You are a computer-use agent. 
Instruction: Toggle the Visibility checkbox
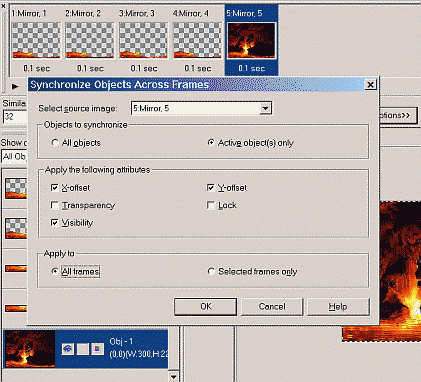(x=55, y=222)
